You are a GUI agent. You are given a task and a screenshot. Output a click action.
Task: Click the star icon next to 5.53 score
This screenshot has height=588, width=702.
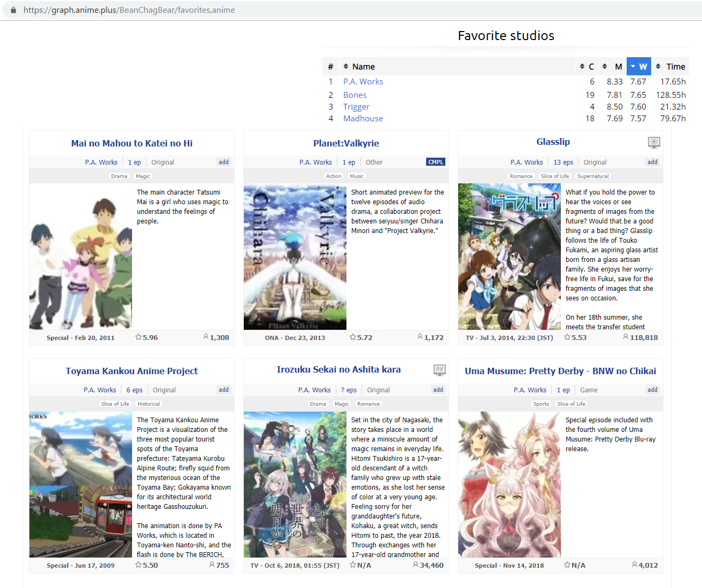coord(567,337)
